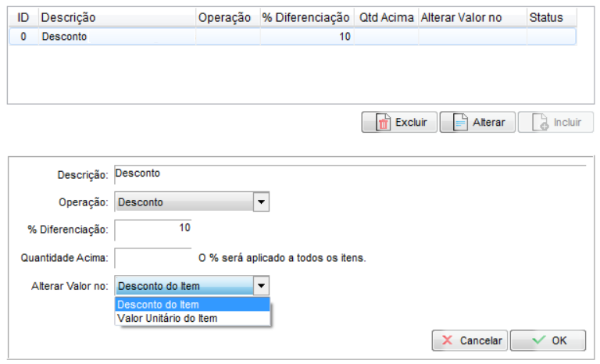Open the Operação dropdown arrow
This screenshot has height=364, width=600.
[262, 202]
